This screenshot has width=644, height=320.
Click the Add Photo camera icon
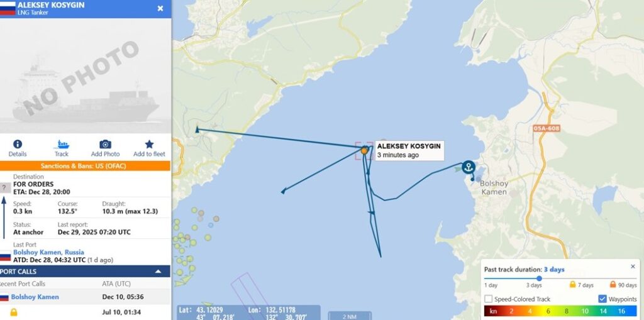105,144
